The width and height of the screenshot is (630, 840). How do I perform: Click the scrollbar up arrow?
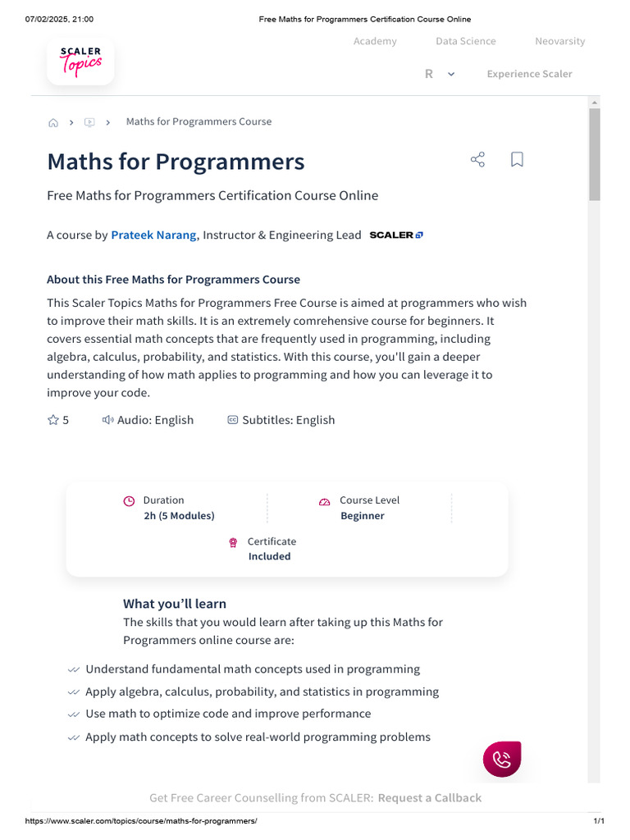point(595,102)
